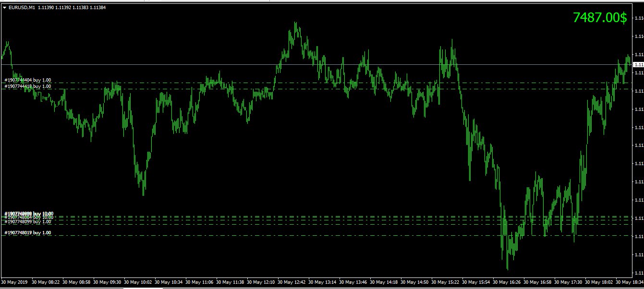644x289 pixels.
Task: Select order label #1907748019 buy 1.00
Action: click(x=27, y=233)
